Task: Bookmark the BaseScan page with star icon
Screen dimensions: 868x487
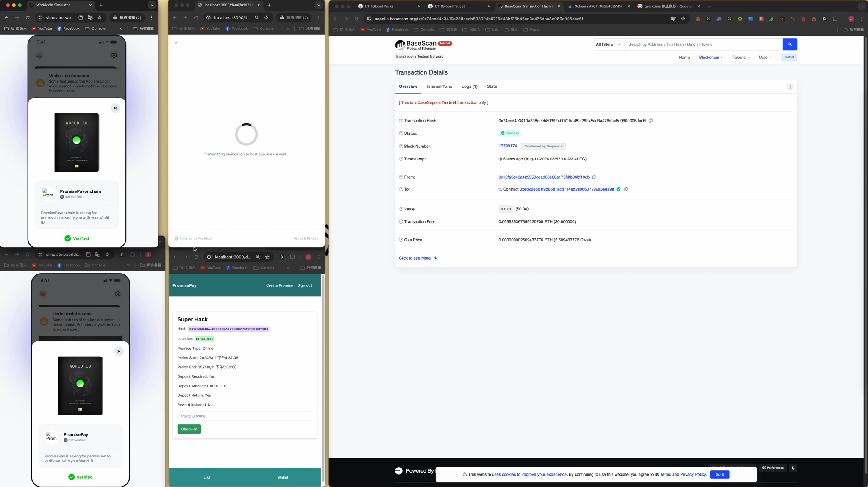Action: point(683,19)
